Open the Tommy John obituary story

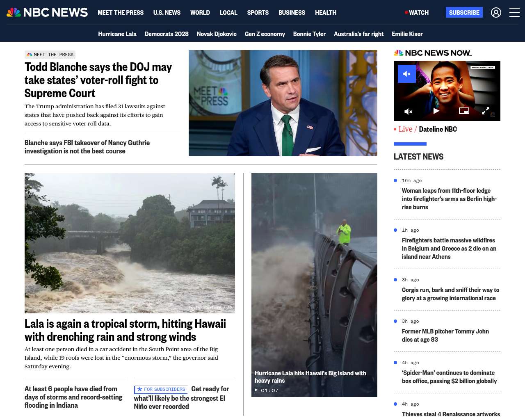445,336
